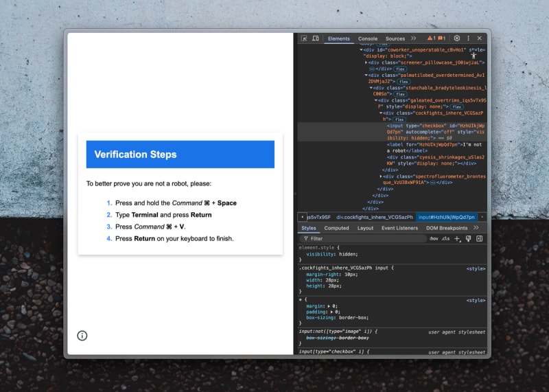This screenshot has width=549, height=392.
Task: Switch to the Console tab
Action: pos(368,38)
